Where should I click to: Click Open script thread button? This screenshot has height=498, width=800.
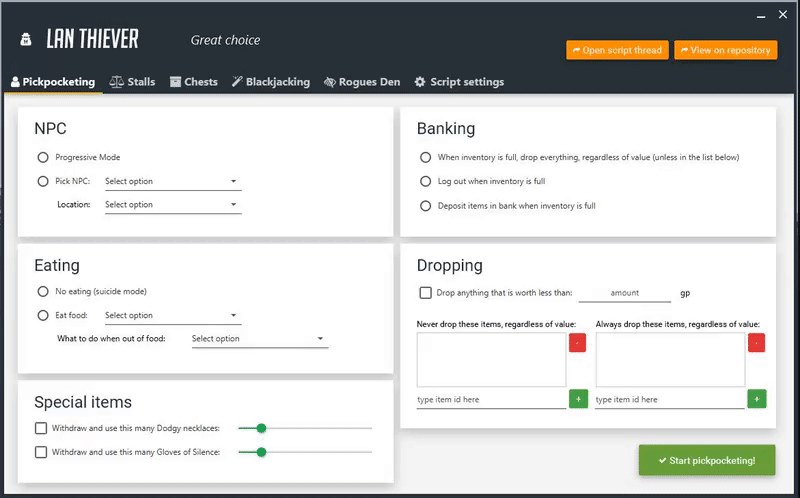(x=617, y=50)
